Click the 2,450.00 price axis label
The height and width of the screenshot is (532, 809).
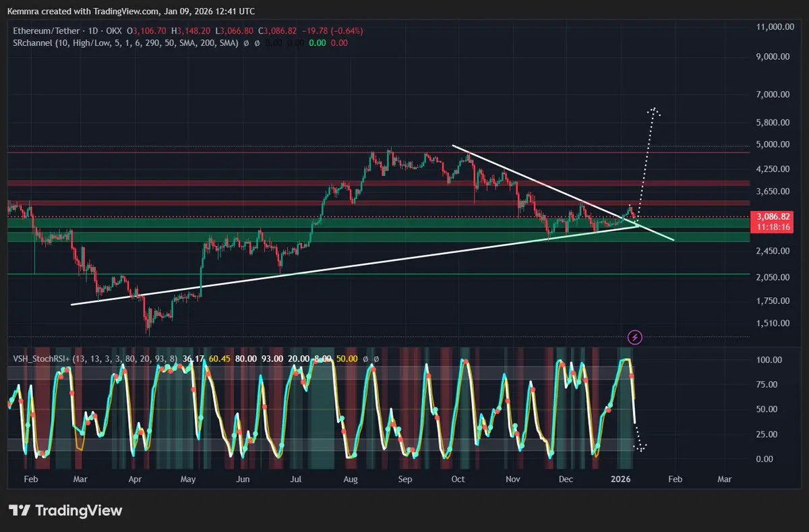click(x=773, y=251)
